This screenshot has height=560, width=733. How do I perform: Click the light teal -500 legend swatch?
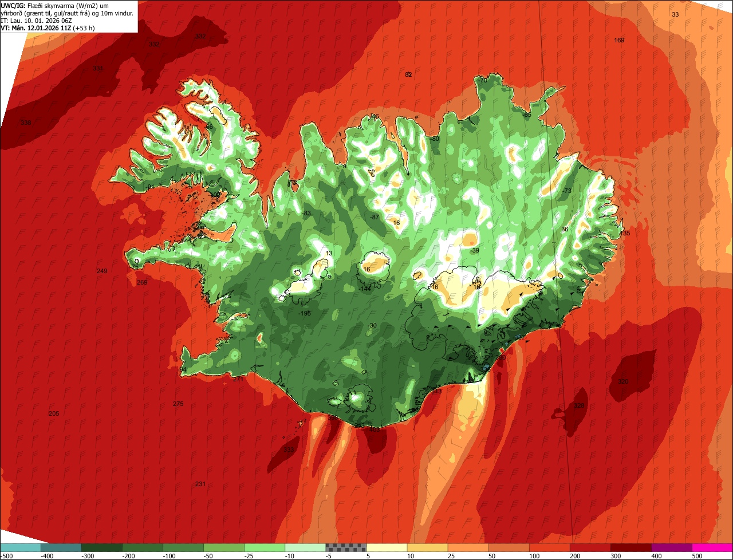tap(20, 548)
